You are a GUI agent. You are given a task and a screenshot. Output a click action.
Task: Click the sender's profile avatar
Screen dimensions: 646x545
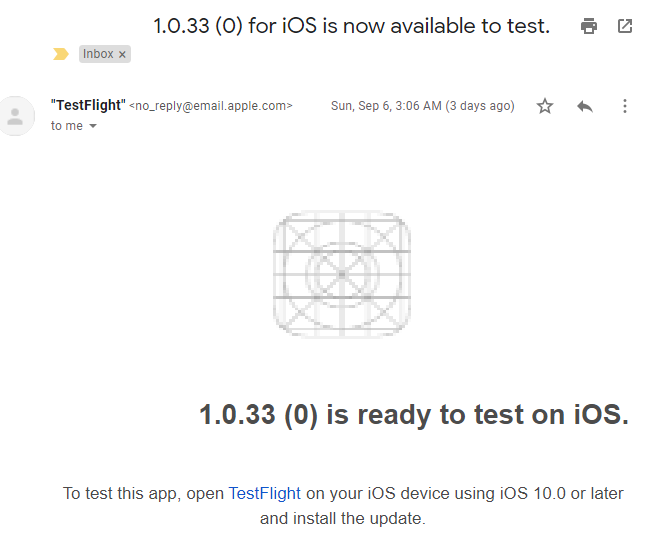tap(16, 116)
